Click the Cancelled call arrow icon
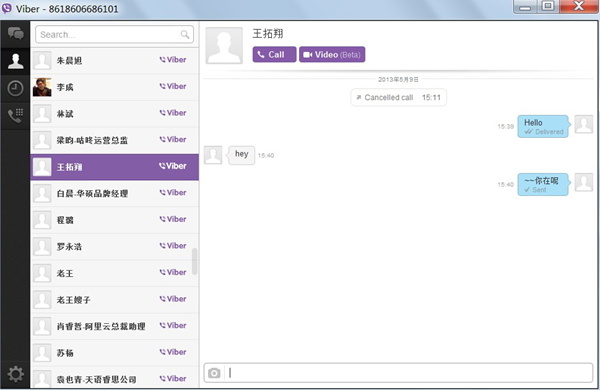The image size is (600, 390). pyautogui.click(x=359, y=98)
